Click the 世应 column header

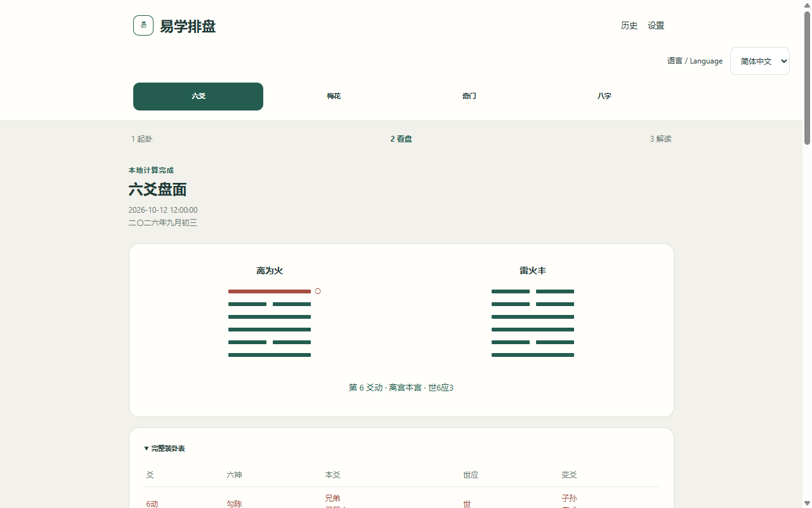(x=471, y=475)
